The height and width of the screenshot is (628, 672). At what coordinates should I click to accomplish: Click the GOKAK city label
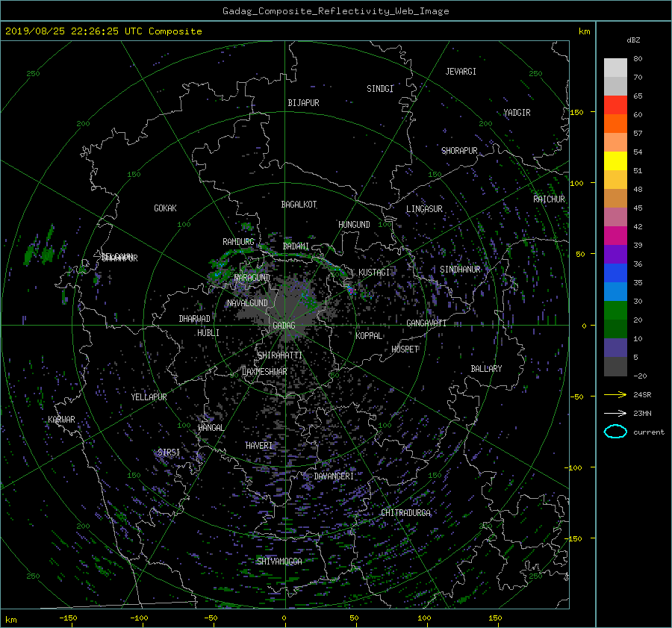166,208
